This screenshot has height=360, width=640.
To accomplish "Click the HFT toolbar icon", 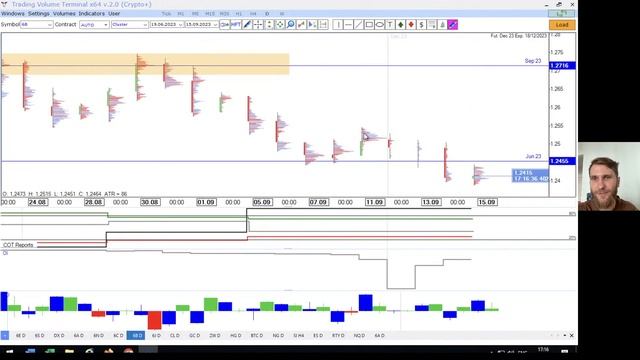I will (x=236, y=24).
